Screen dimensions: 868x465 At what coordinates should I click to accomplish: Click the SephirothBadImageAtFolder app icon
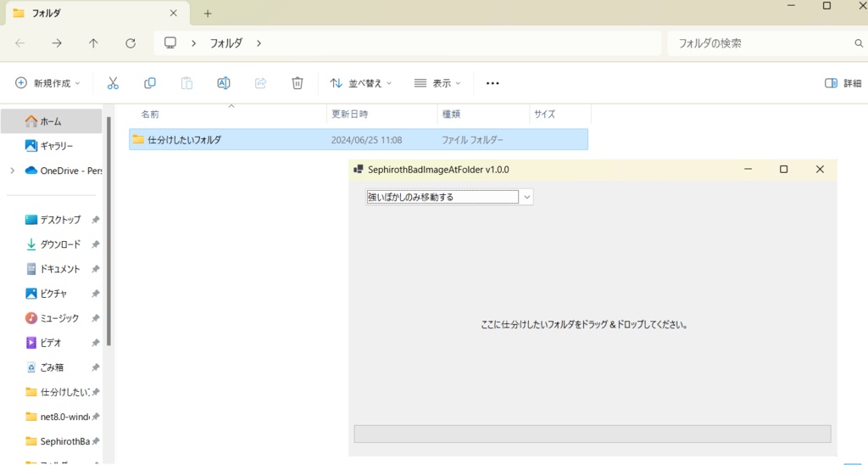click(359, 170)
